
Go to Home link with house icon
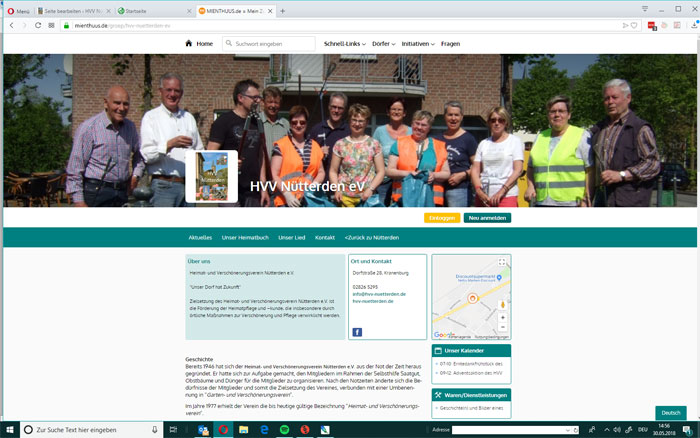tap(199, 44)
